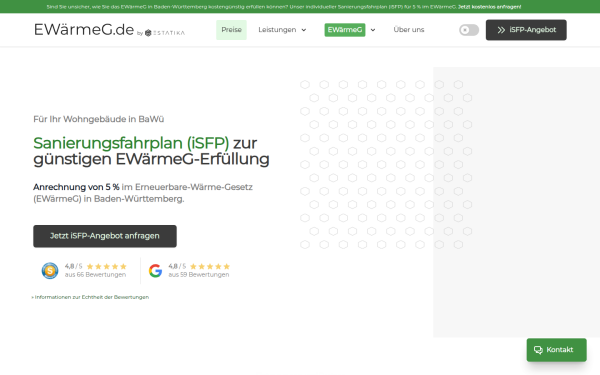This screenshot has height=375, width=600.
Task: Click the chat bubble icon in Kontakt button
Action: (538, 350)
